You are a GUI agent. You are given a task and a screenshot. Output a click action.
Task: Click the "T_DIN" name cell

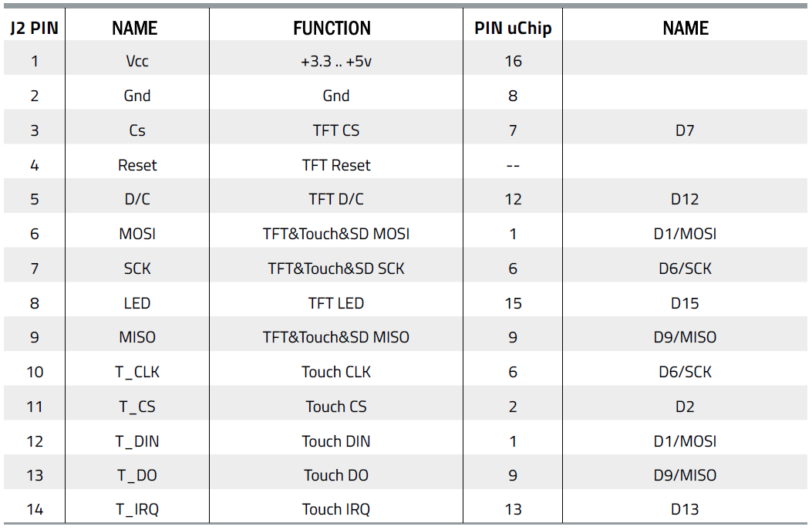[137, 441]
